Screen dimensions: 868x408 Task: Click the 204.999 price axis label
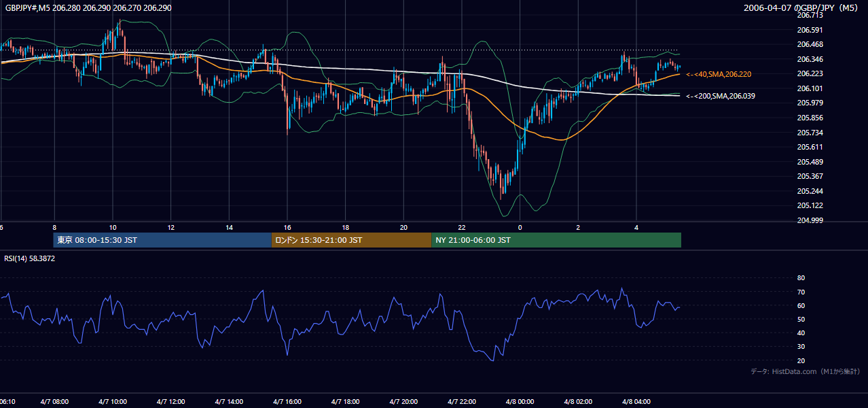(x=810, y=220)
